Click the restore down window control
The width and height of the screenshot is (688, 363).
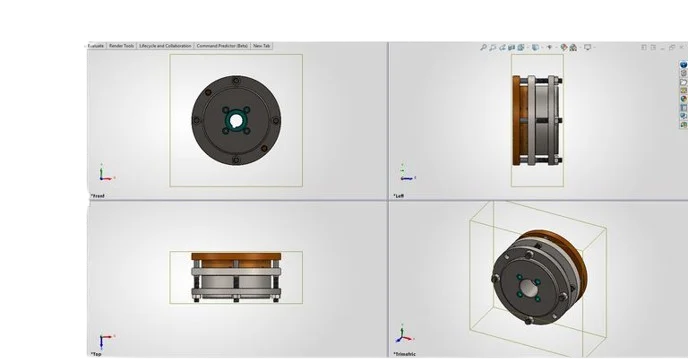click(x=672, y=47)
